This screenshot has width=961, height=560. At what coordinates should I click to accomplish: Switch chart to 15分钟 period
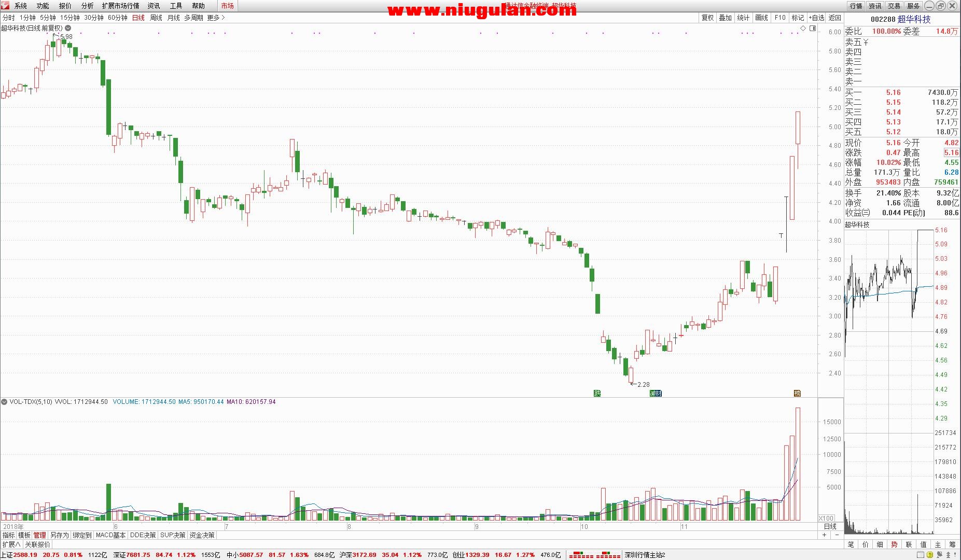[x=70, y=18]
